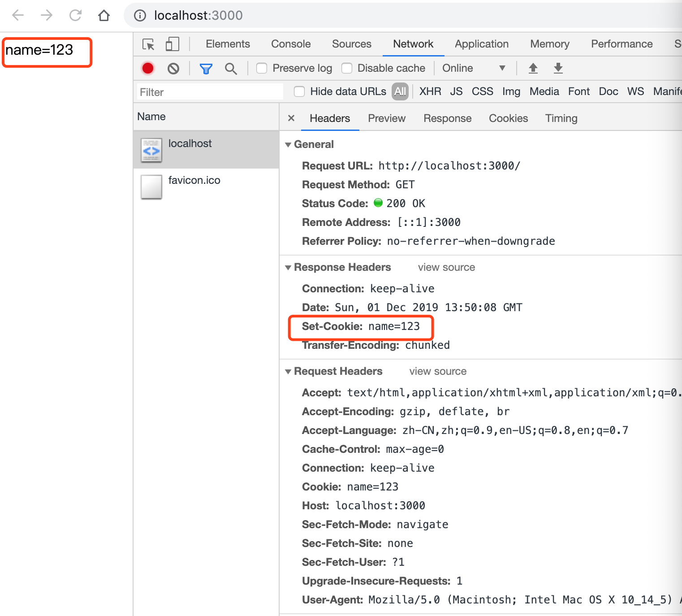Open the Timing detail tab
Viewport: 682px width, 616px height.
(561, 118)
